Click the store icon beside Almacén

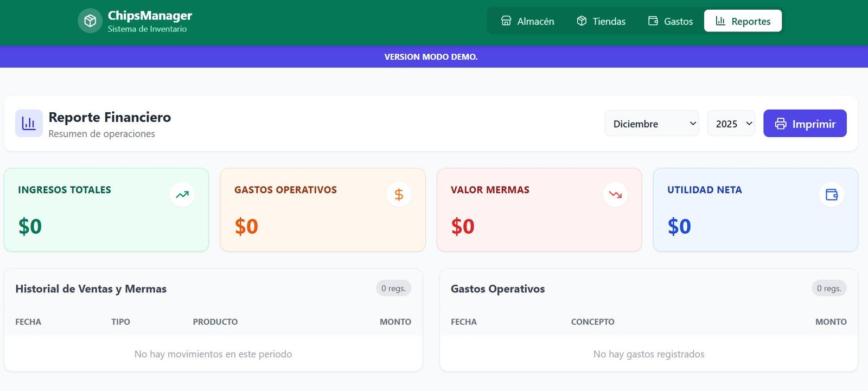tap(506, 21)
